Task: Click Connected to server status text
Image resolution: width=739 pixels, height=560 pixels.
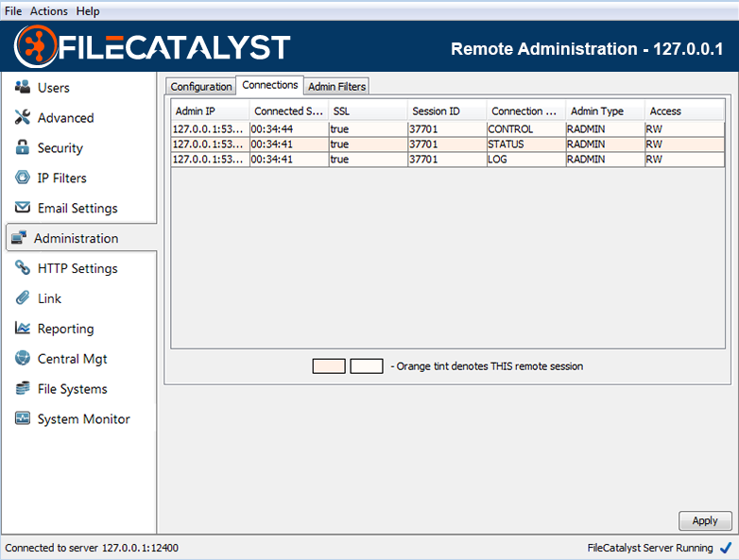Action: coord(92,548)
